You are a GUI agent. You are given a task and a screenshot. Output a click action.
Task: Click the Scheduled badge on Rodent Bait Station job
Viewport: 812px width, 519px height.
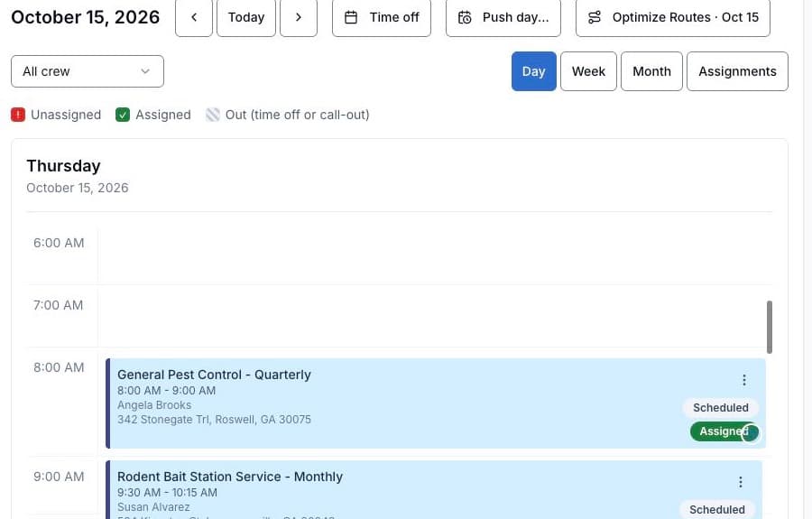(x=716, y=510)
